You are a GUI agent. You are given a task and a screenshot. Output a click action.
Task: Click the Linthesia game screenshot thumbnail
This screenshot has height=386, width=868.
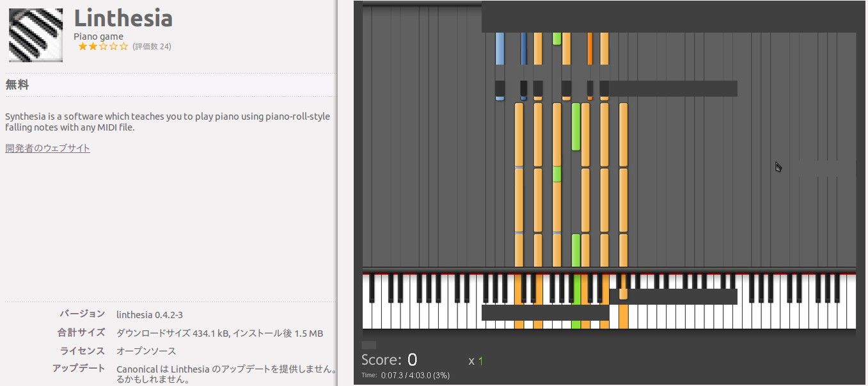610,193
